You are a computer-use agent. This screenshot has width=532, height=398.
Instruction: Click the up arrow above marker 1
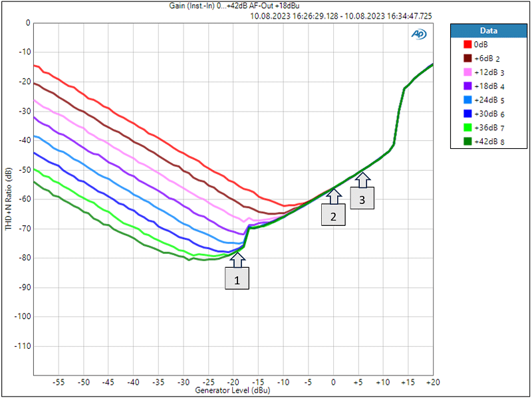pos(237,259)
